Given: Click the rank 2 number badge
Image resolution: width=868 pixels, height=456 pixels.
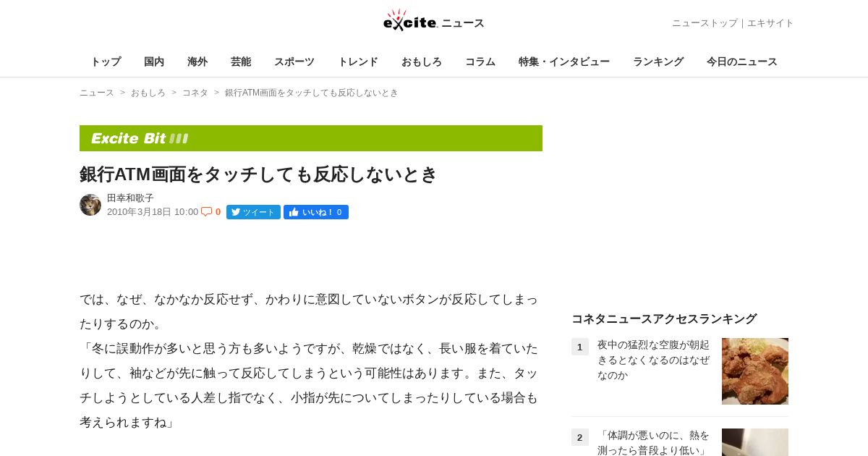Looking at the screenshot, I should [x=580, y=437].
